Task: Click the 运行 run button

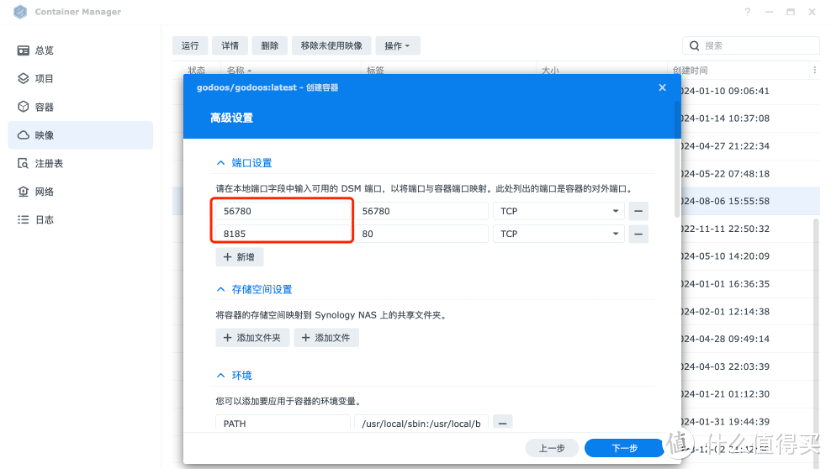Action: click(190, 46)
